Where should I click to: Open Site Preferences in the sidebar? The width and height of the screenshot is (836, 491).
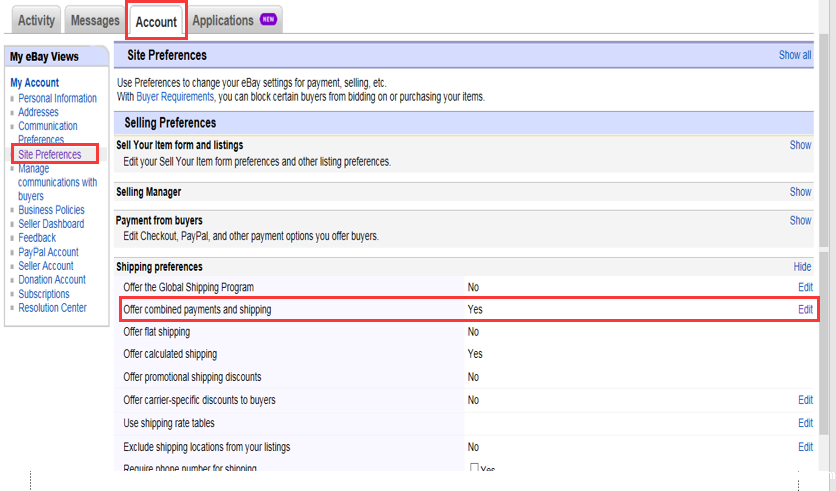pyautogui.click(x=50, y=155)
